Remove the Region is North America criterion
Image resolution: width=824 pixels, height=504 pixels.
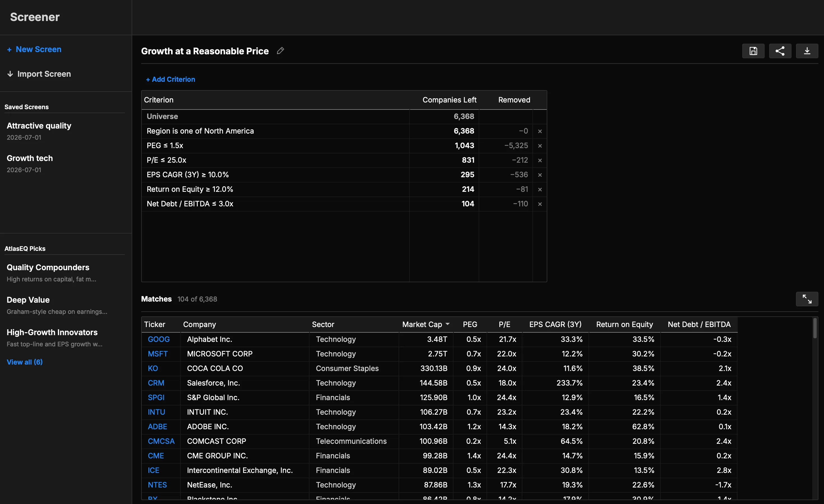540,131
